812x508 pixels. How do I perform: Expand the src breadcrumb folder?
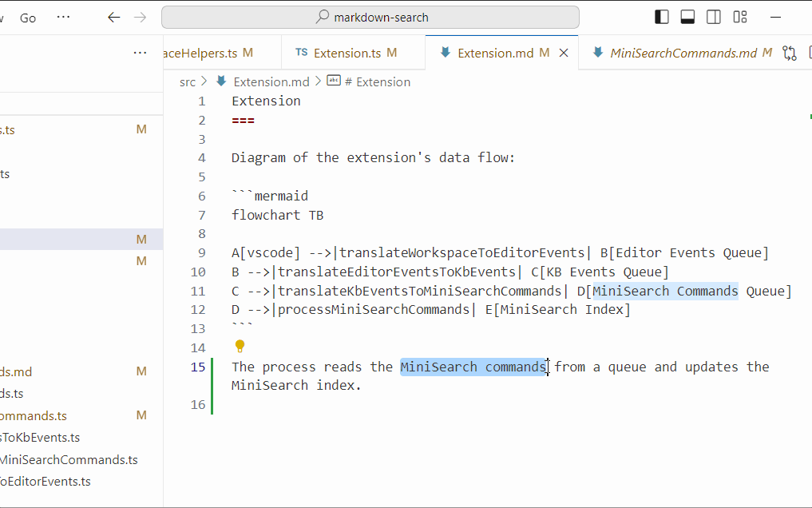(187, 81)
